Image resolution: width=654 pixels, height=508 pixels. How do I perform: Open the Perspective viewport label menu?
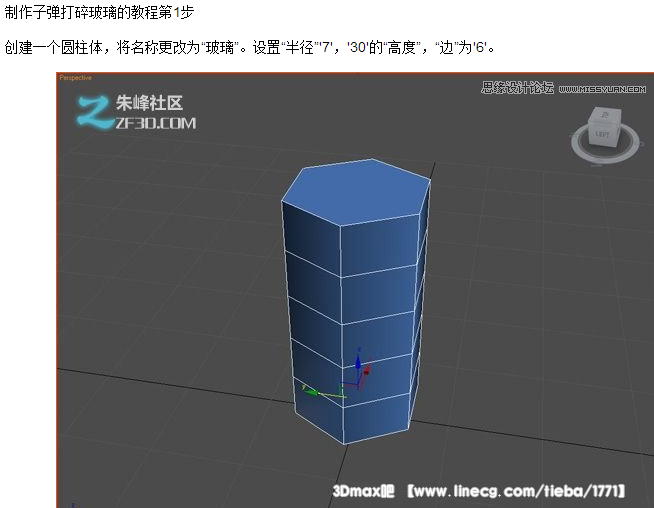pos(76,78)
